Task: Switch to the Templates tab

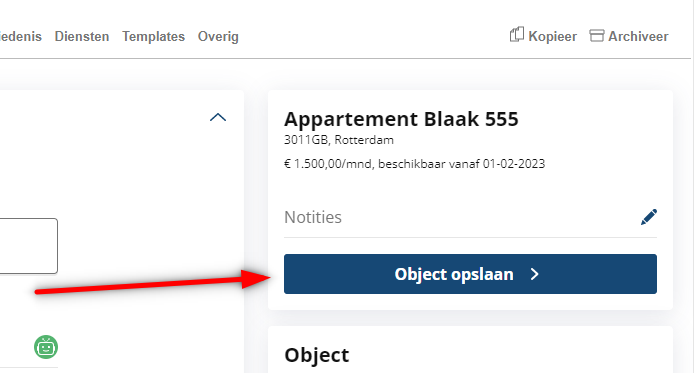Action: (154, 36)
